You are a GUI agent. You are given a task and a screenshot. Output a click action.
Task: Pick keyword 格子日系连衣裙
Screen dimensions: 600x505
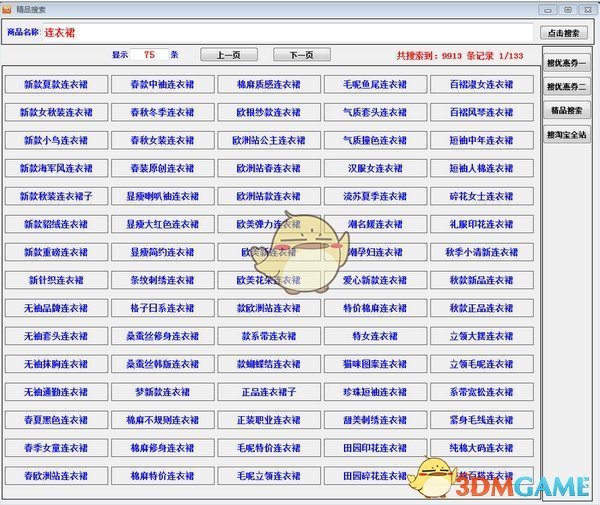point(163,308)
